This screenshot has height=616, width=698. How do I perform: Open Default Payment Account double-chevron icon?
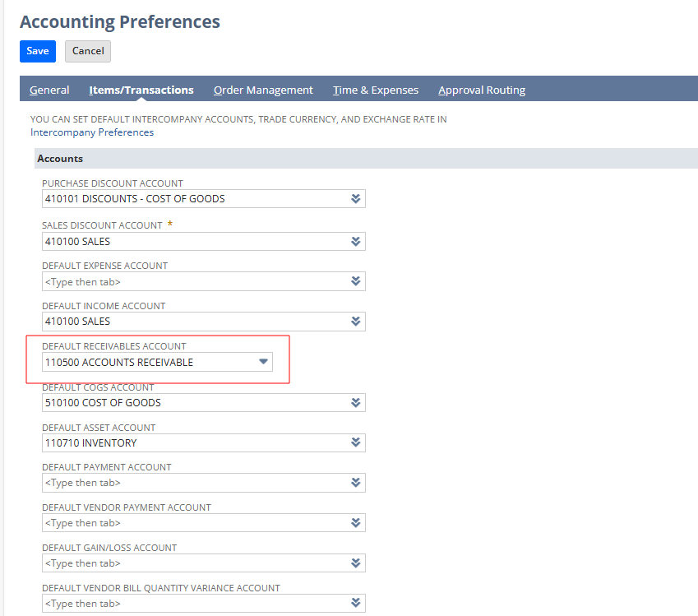pos(355,483)
